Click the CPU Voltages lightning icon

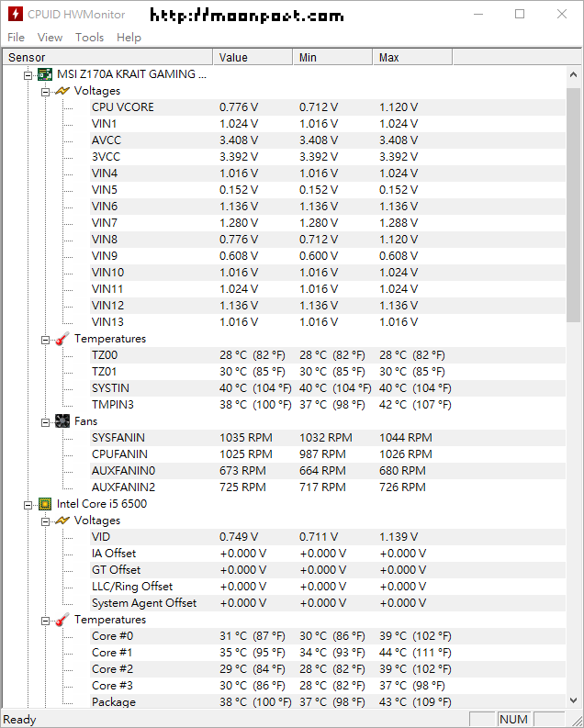coord(62,521)
